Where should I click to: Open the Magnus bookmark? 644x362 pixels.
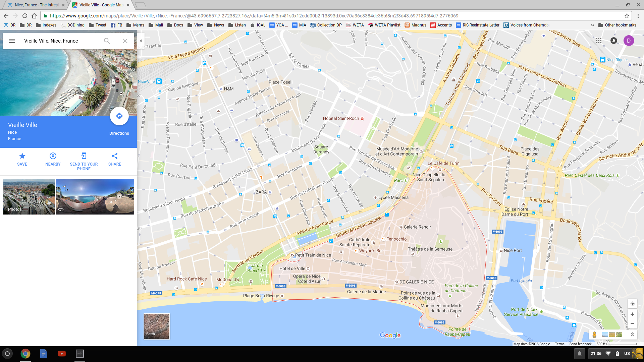click(415, 25)
